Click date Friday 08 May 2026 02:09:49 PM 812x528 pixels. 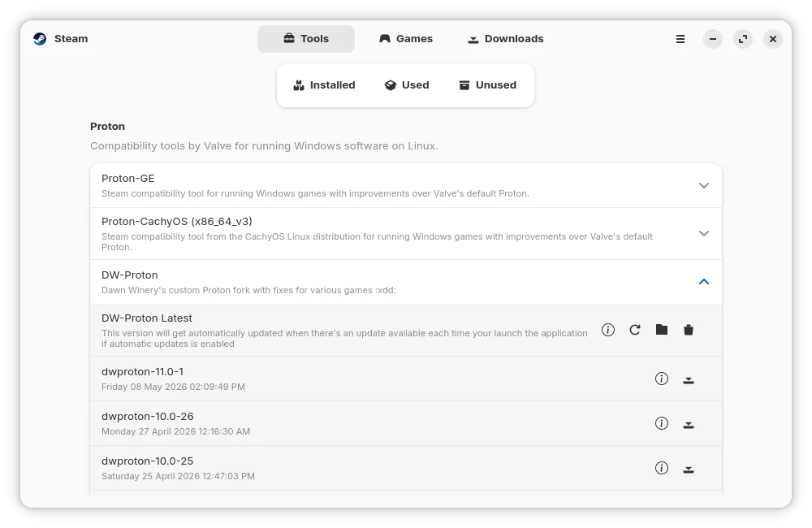173,387
